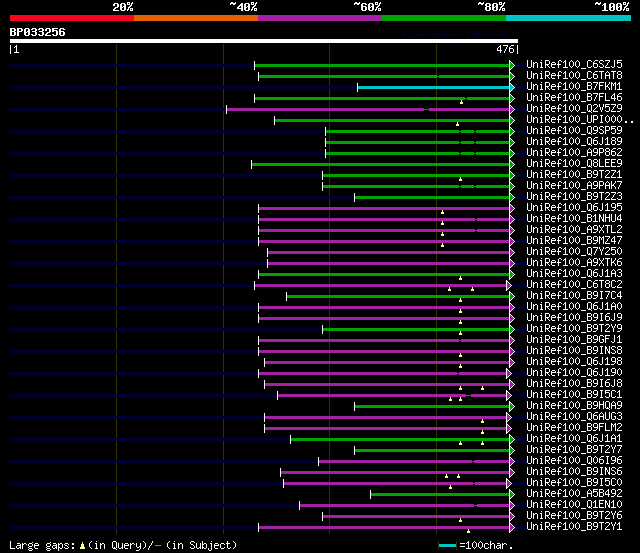
Task: Click UniRef100_A9P862 label text
Action: pyautogui.click(x=574, y=153)
